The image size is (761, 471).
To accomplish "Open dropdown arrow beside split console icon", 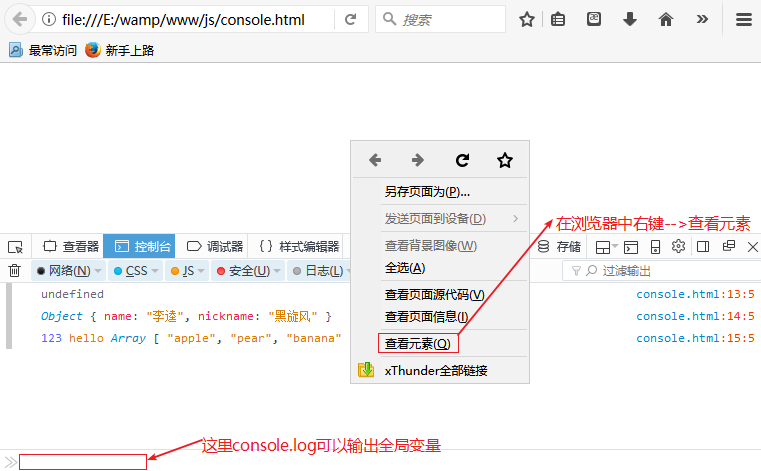I will [x=615, y=246].
